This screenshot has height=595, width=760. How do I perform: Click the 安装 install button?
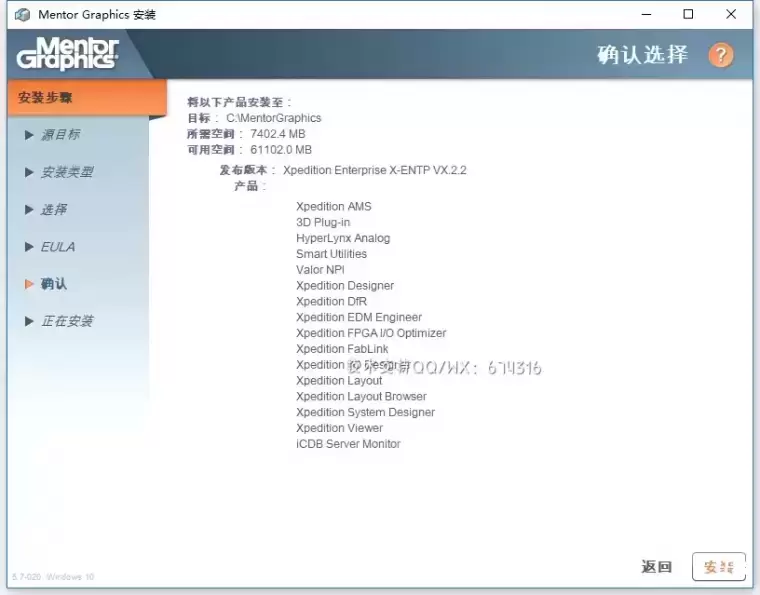tap(719, 566)
